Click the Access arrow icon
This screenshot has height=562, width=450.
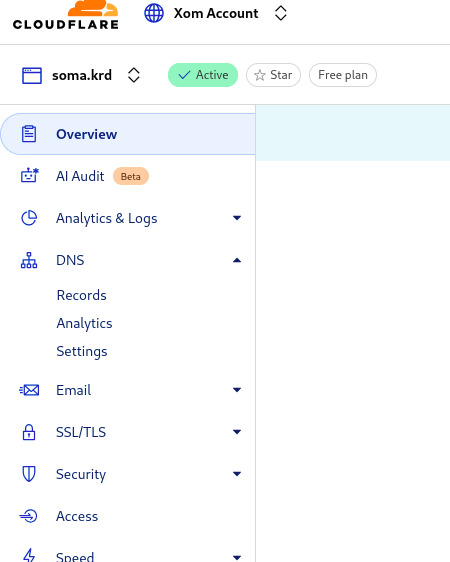tap(28, 516)
